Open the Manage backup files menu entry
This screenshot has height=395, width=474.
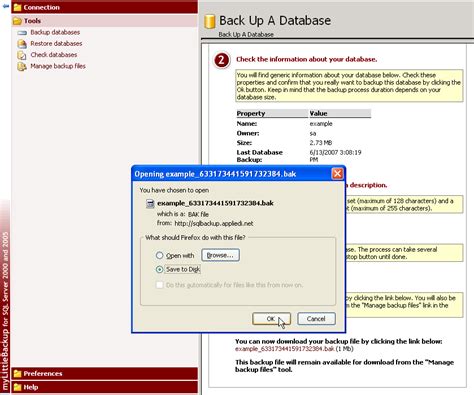[58, 66]
